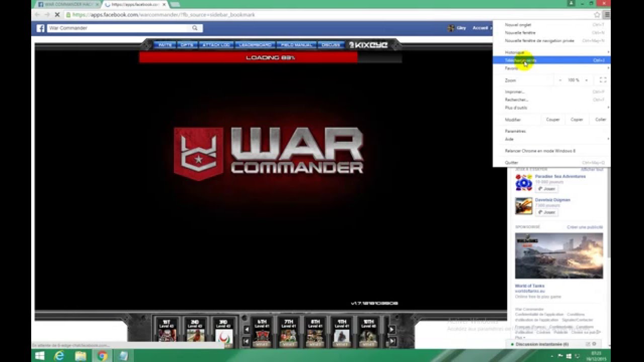Decrease zoom with the minus button
Screen dimensions: 644x362
point(560,80)
